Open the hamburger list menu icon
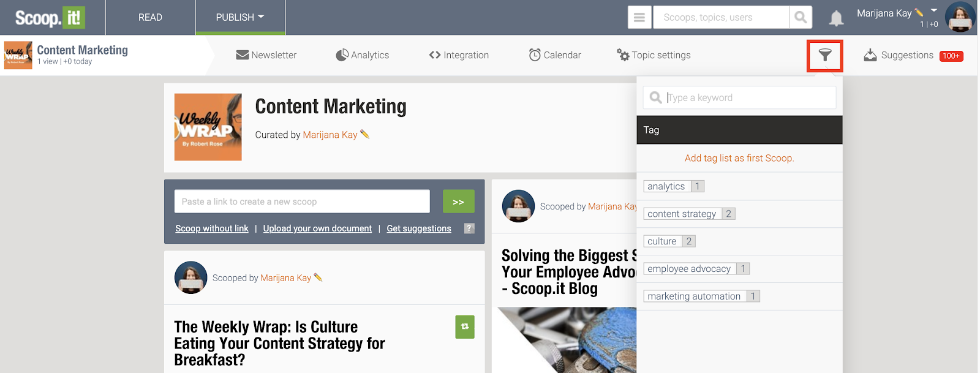 (x=639, y=17)
